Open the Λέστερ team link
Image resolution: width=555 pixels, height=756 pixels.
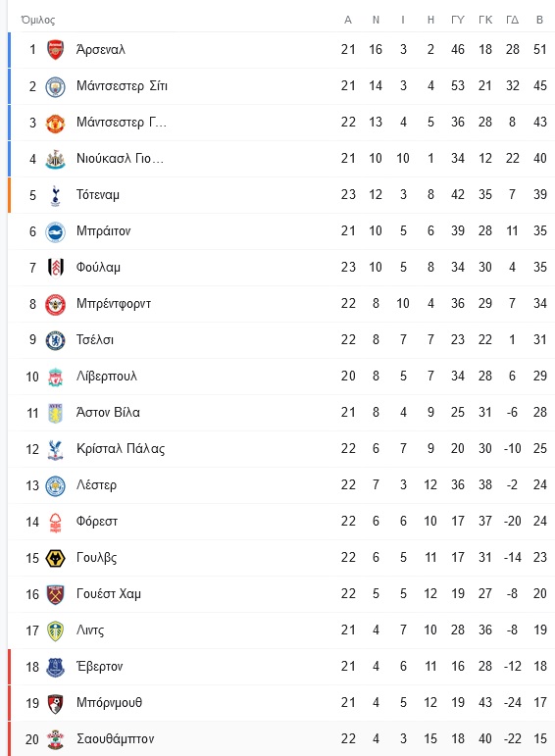(96, 484)
